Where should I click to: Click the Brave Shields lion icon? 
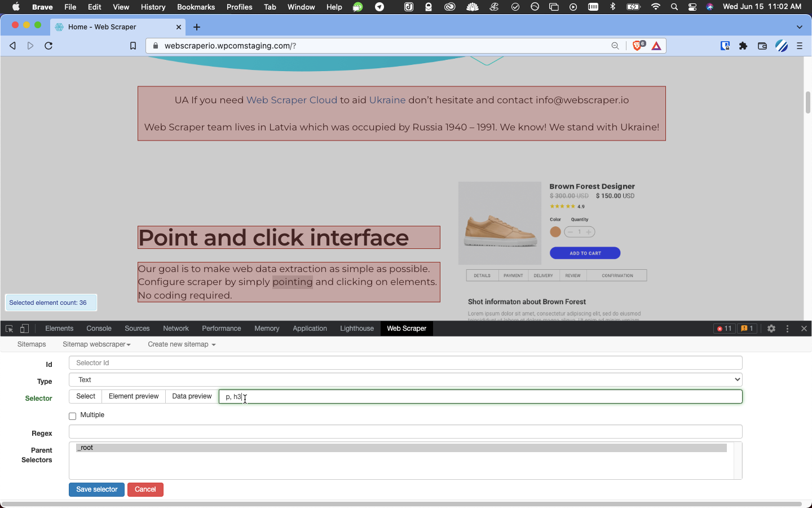pyautogui.click(x=637, y=46)
